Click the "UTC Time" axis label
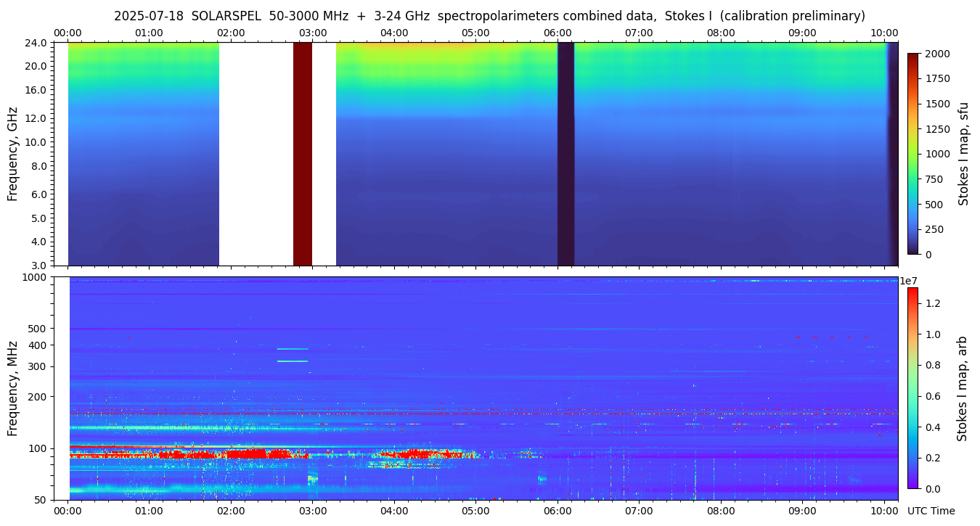This screenshot has width=980, height=526. point(931,511)
